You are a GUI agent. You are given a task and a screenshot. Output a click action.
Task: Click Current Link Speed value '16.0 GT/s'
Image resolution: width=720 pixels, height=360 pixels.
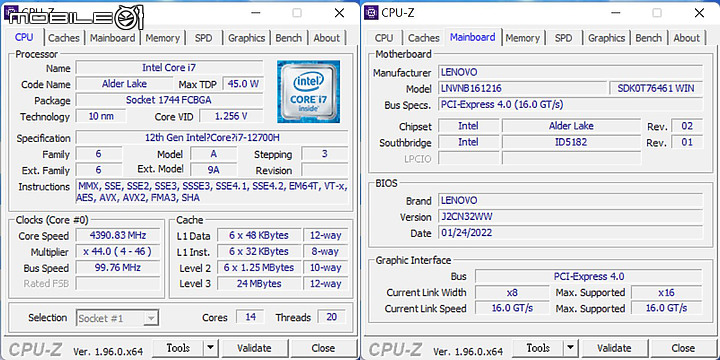(512, 308)
